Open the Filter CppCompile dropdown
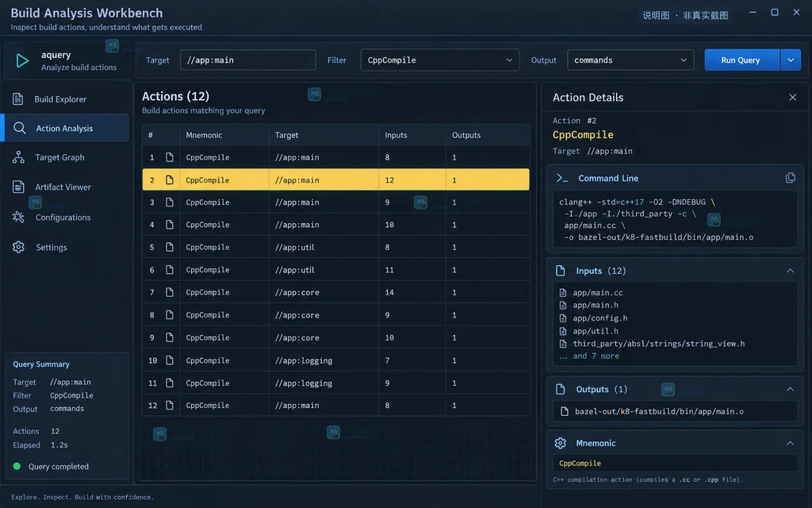This screenshot has width=812, height=508. (439, 60)
